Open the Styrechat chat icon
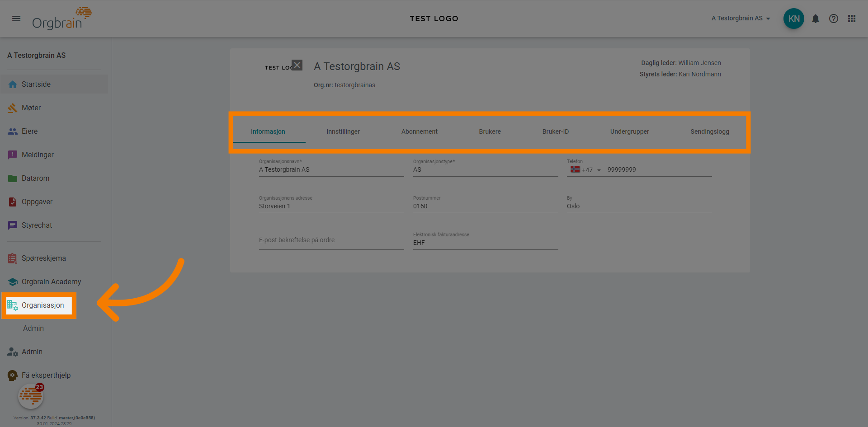Image resolution: width=868 pixels, height=427 pixels. pyautogui.click(x=13, y=225)
